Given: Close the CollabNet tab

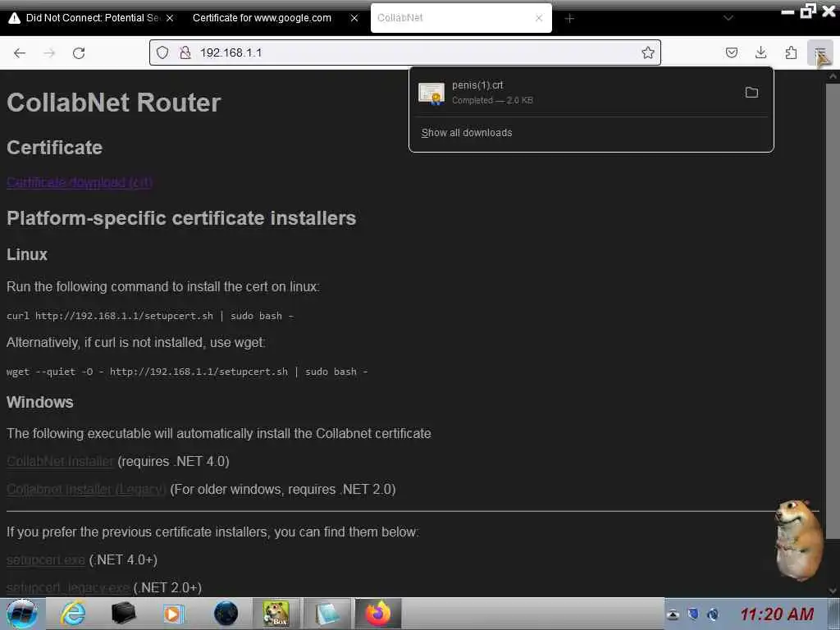Looking at the screenshot, I should tap(539, 18).
